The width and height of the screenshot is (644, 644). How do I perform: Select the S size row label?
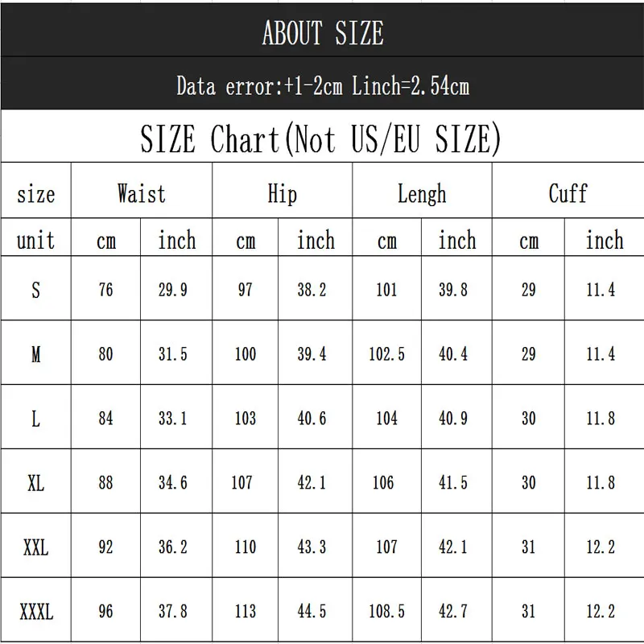coord(35,290)
